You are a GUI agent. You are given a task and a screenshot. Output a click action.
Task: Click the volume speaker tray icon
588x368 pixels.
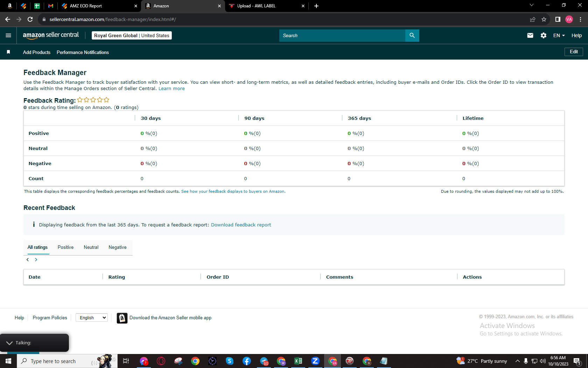(543, 361)
